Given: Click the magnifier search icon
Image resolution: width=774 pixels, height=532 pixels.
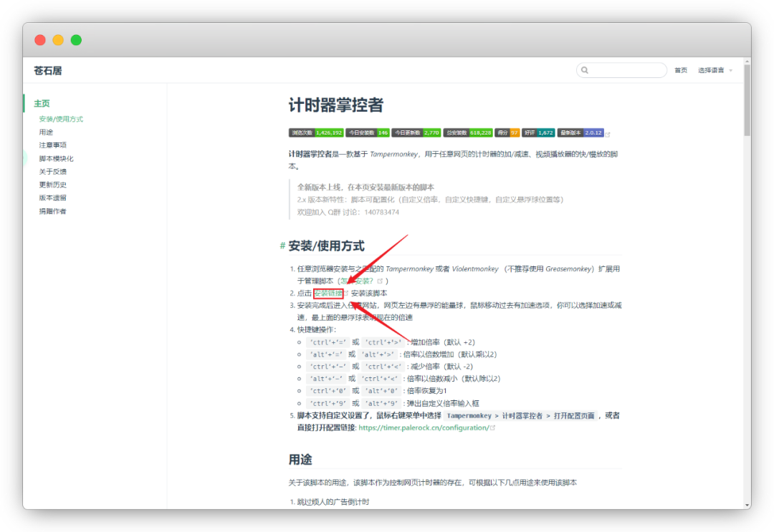Looking at the screenshot, I should click(585, 70).
